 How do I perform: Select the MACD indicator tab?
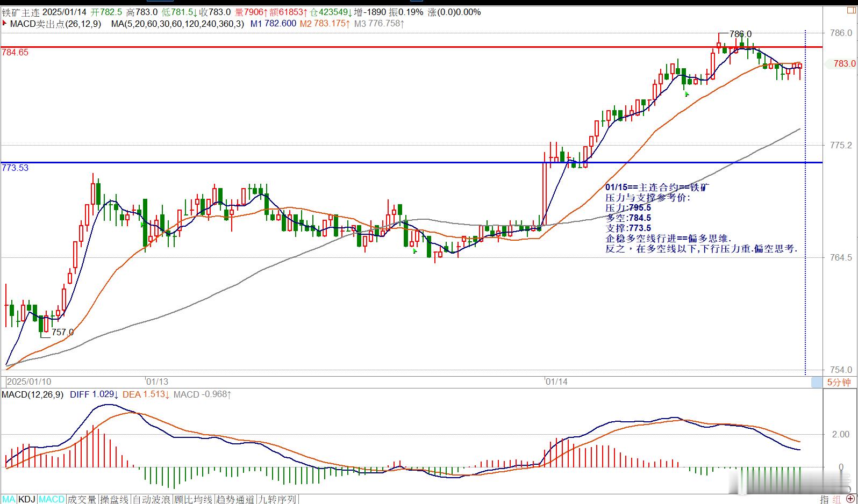(x=52, y=499)
